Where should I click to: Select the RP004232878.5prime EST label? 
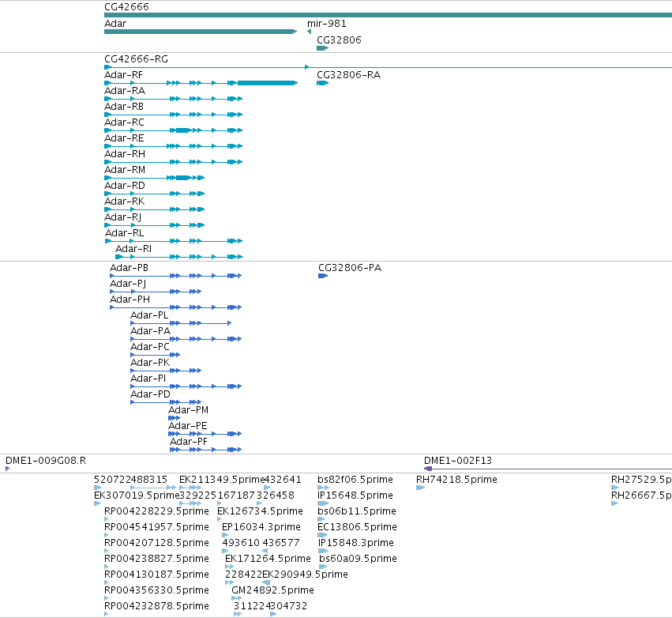pyautogui.click(x=156, y=606)
